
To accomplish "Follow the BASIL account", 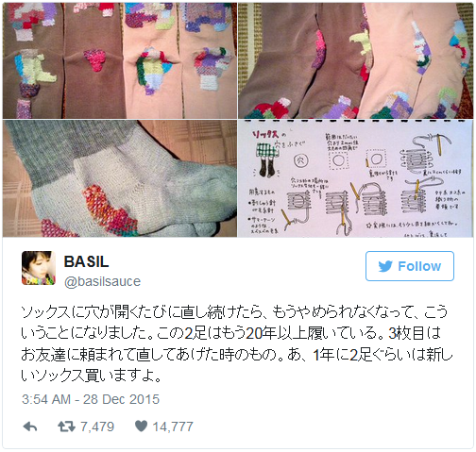I will (x=410, y=266).
